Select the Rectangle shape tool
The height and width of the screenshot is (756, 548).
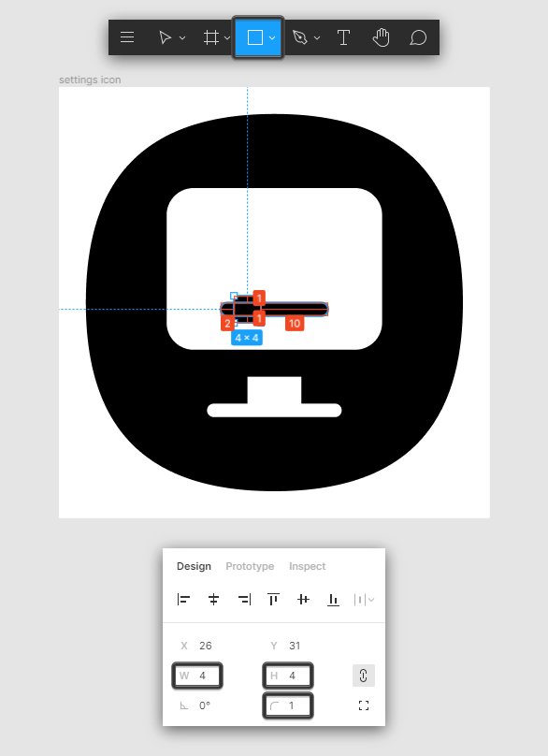[x=255, y=37]
